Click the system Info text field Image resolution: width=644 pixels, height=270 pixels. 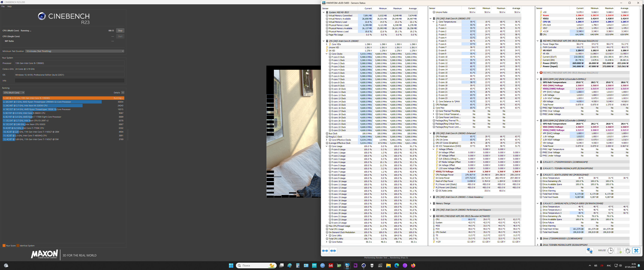69,81
